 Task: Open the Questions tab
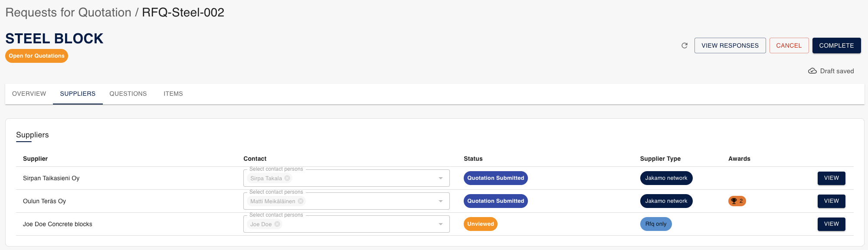(x=128, y=94)
